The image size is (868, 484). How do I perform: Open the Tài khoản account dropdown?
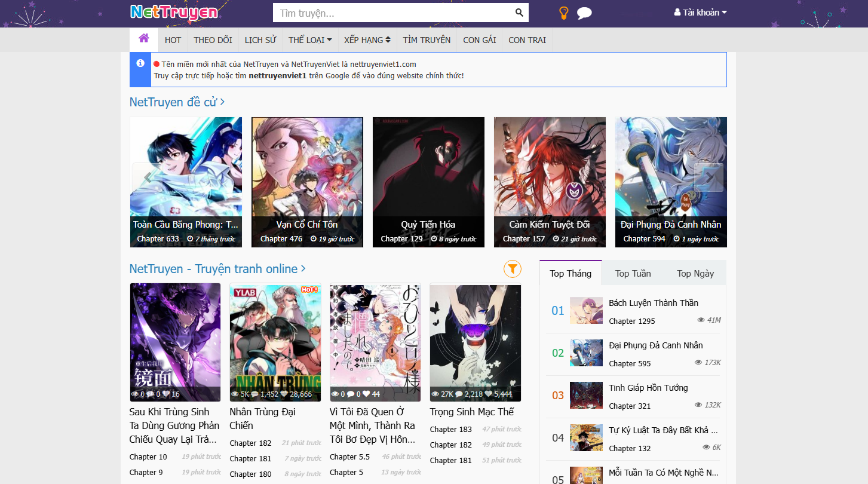(700, 13)
